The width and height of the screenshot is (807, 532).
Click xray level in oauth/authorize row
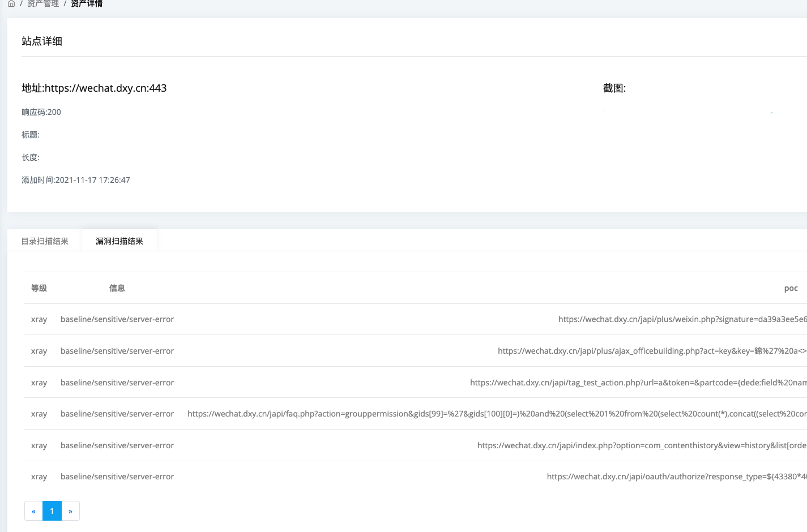(39, 477)
